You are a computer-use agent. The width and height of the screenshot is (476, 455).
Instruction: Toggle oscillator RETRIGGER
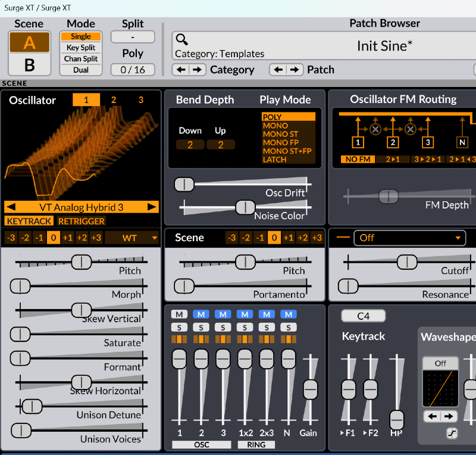[82, 221]
